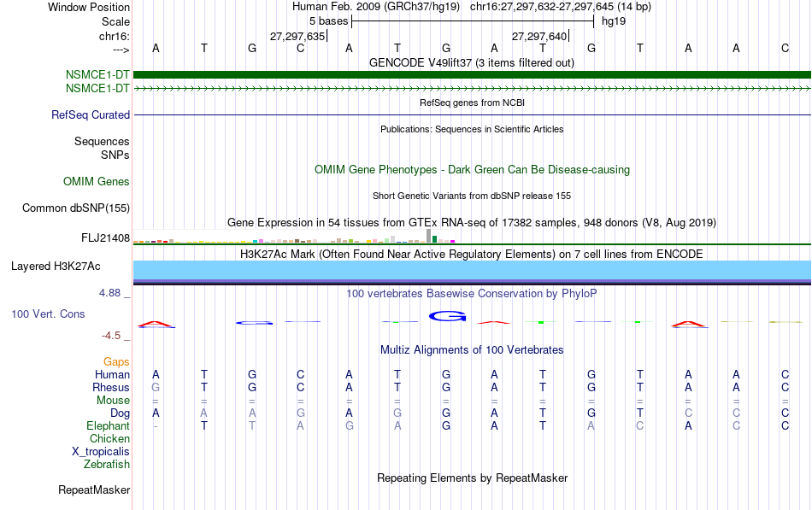
Task: Click the tallest gray bar in GTEx chart
Action: coord(429,236)
